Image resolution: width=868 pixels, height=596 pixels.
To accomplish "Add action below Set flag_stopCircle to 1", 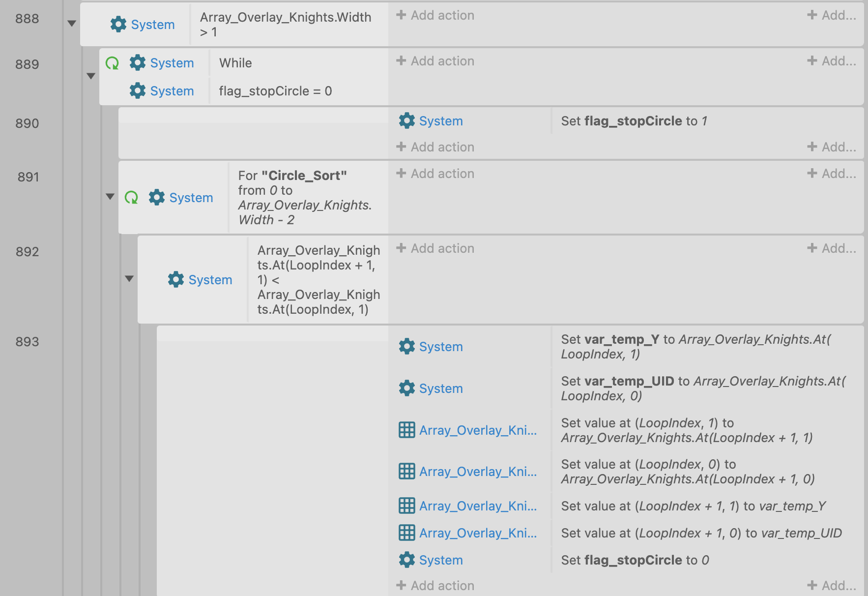I will point(435,147).
